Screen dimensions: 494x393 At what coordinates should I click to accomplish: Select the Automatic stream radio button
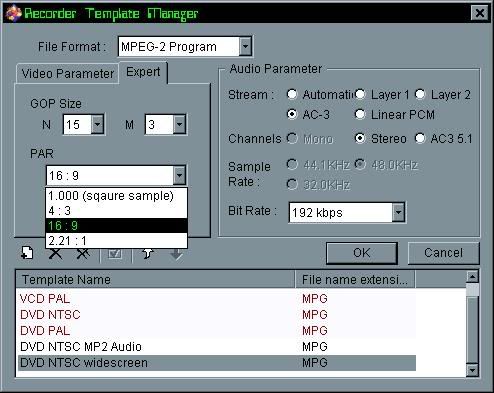click(x=292, y=94)
